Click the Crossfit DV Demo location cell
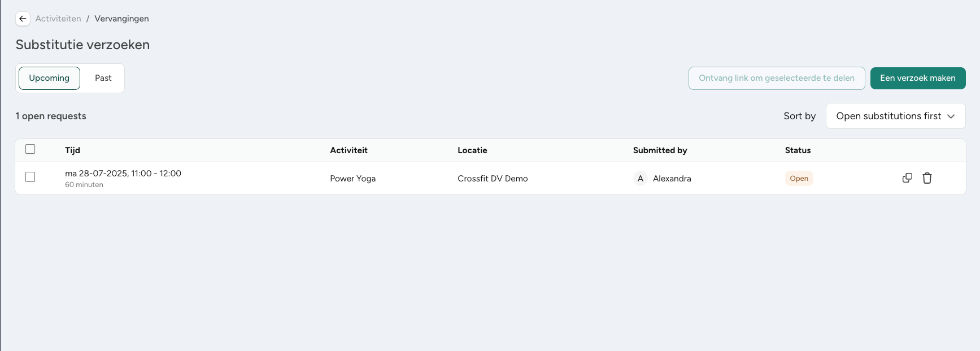The height and width of the screenshot is (351, 980). pos(493,179)
